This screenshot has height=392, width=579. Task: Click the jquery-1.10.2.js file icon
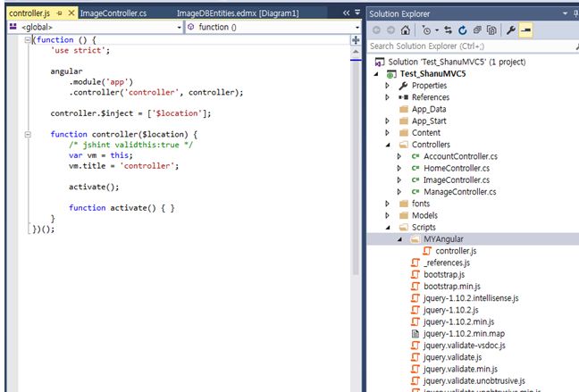click(415, 310)
